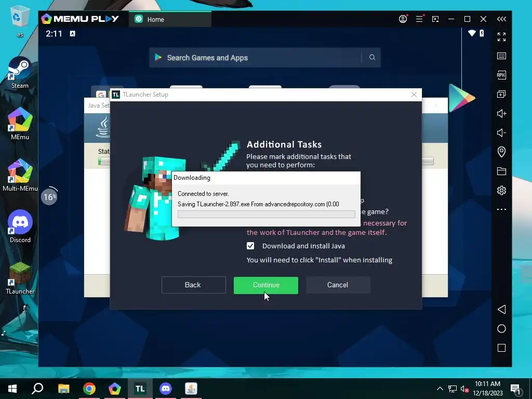Open the multi-window add icon in MEmu sidebar
532x399 pixels.
[x=501, y=94]
